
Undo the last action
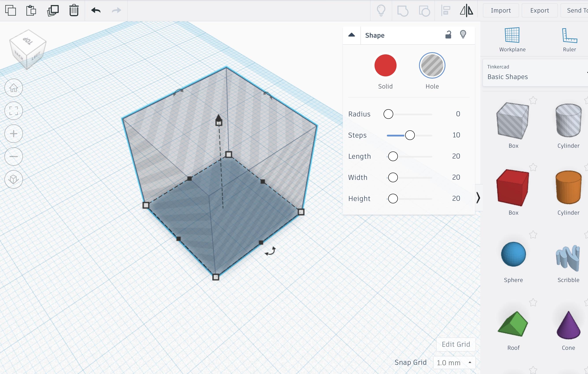[x=96, y=10]
